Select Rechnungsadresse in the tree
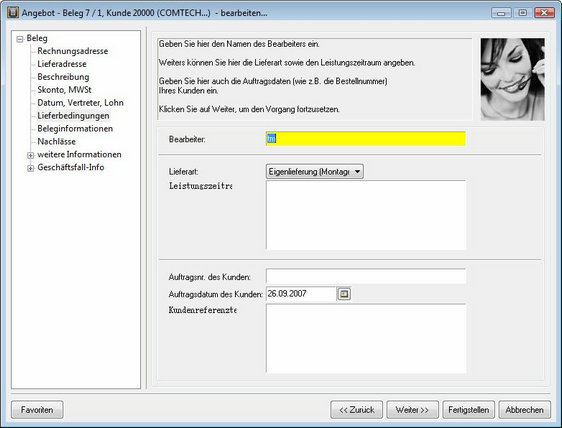Screen dimensions: 562x428 pyautogui.click(x=72, y=51)
